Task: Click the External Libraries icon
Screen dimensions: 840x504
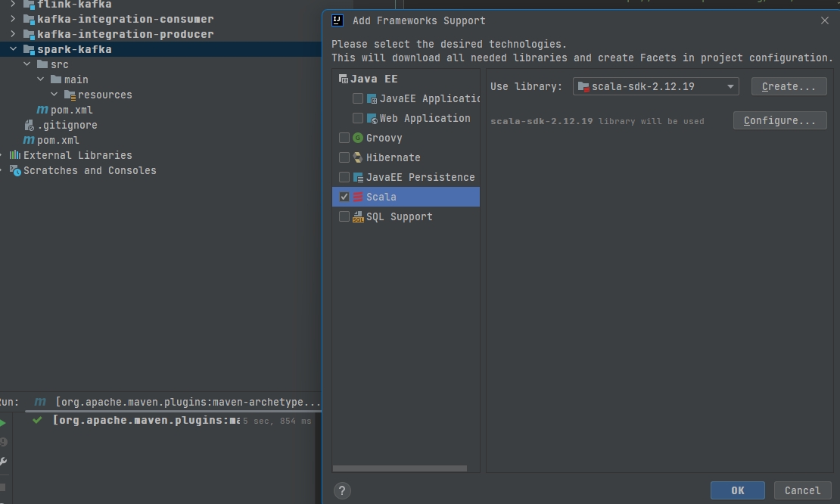Action: pos(15,155)
